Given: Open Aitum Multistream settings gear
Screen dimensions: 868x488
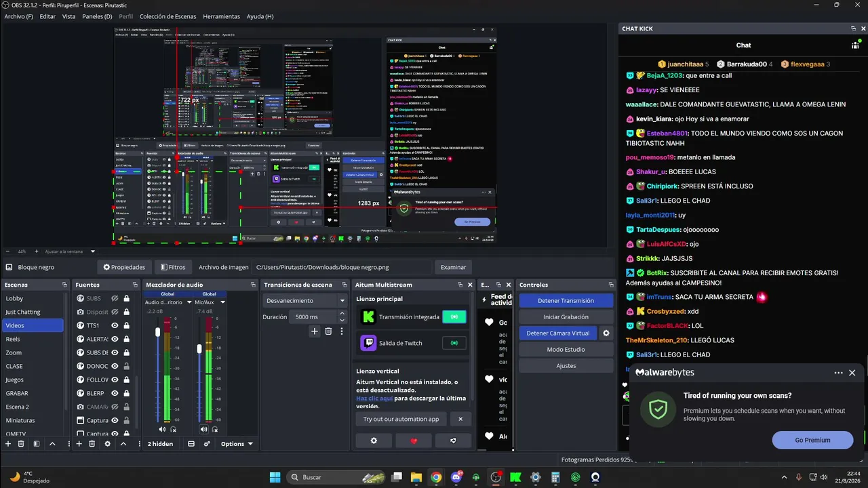Looking at the screenshot, I should pyautogui.click(x=374, y=441).
